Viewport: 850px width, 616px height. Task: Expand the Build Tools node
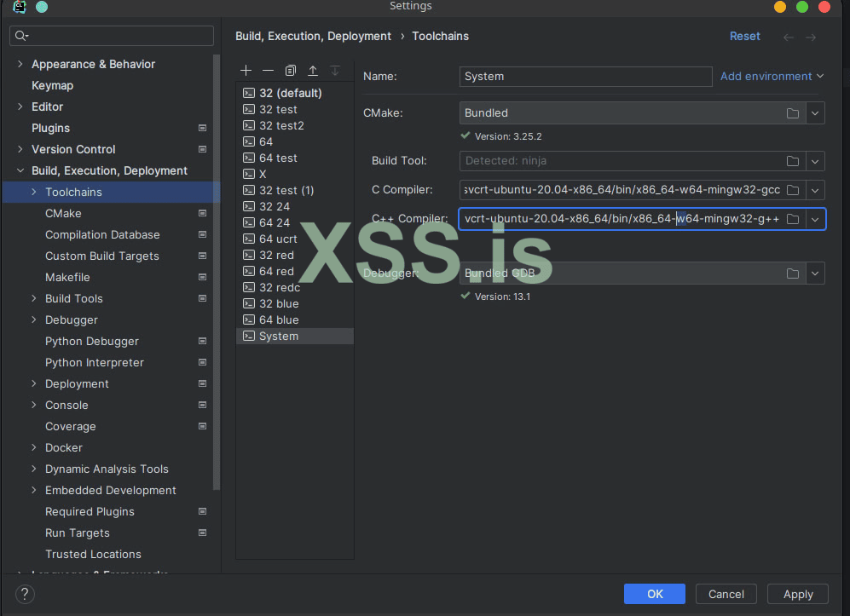tap(33, 298)
